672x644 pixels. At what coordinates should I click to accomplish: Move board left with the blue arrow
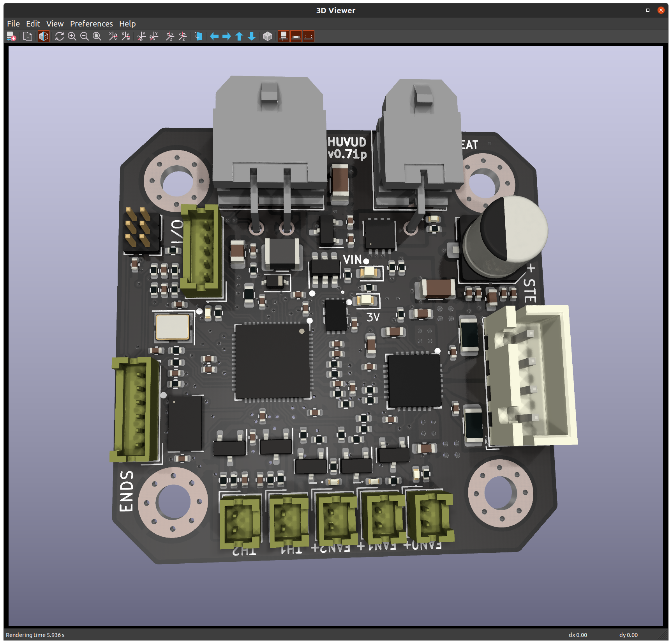coord(214,37)
